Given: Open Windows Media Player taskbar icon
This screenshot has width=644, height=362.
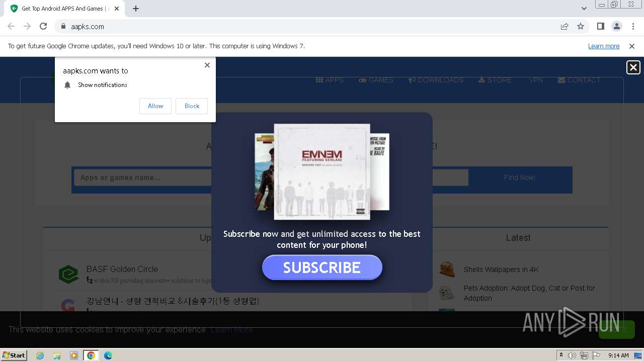Looking at the screenshot, I should (74, 355).
